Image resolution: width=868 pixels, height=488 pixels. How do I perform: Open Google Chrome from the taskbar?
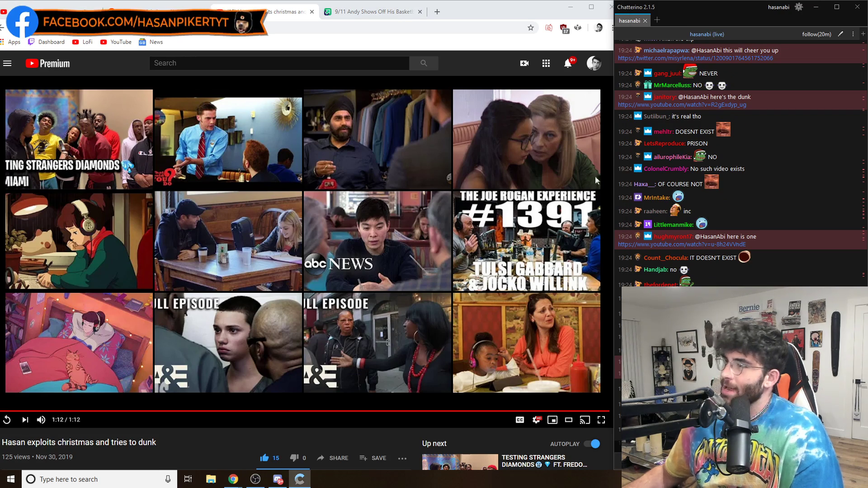[233, 479]
